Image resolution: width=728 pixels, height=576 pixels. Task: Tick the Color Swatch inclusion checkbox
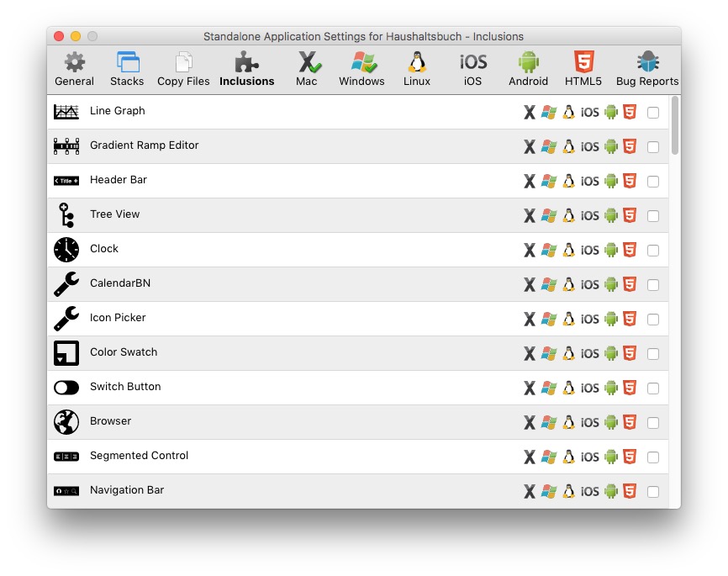tap(653, 353)
